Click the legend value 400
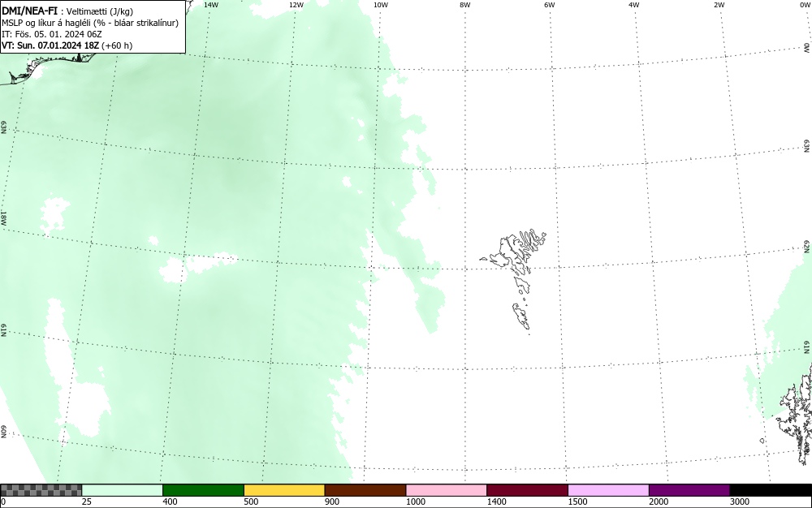 pyautogui.click(x=170, y=502)
